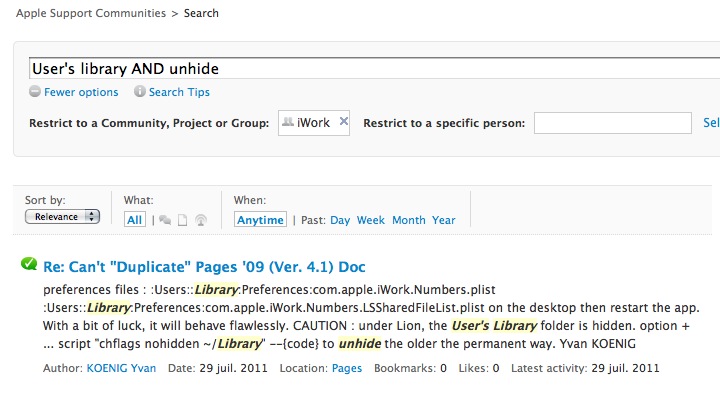Click the highlighted word unhide
720x411 pixels.
coord(360,343)
